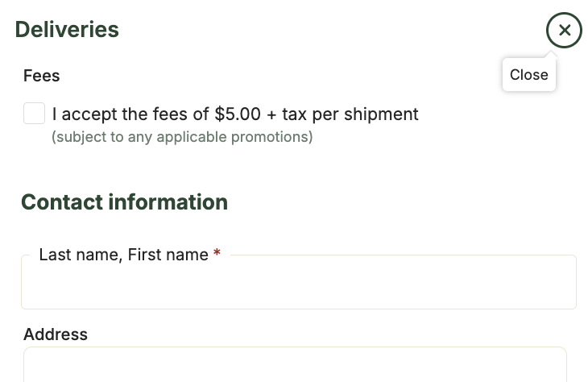Click the 'Last name, First name' field label
This screenshot has width=588, height=382.
click(124, 255)
